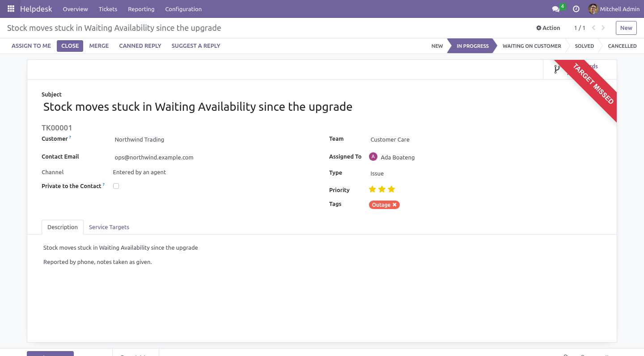Open the activities clock icon
644x356 pixels.
(576, 9)
